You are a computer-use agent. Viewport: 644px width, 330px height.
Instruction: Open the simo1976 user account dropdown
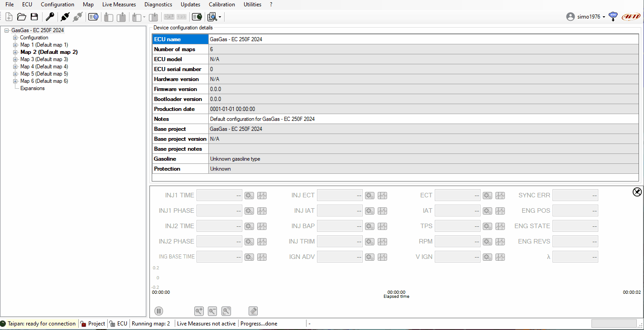pyautogui.click(x=586, y=17)
